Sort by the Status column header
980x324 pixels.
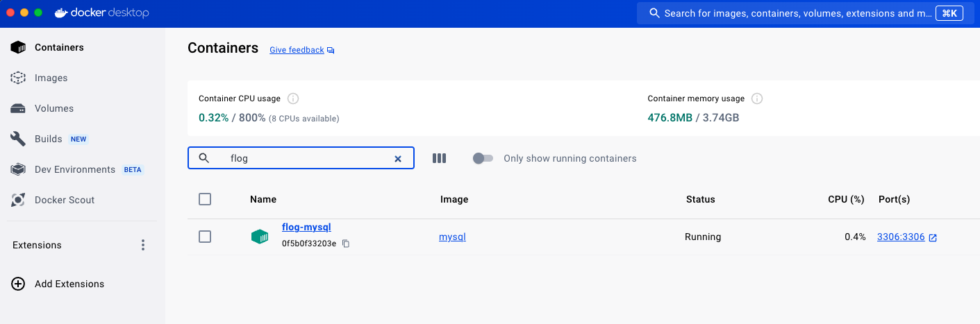[700, 199]
